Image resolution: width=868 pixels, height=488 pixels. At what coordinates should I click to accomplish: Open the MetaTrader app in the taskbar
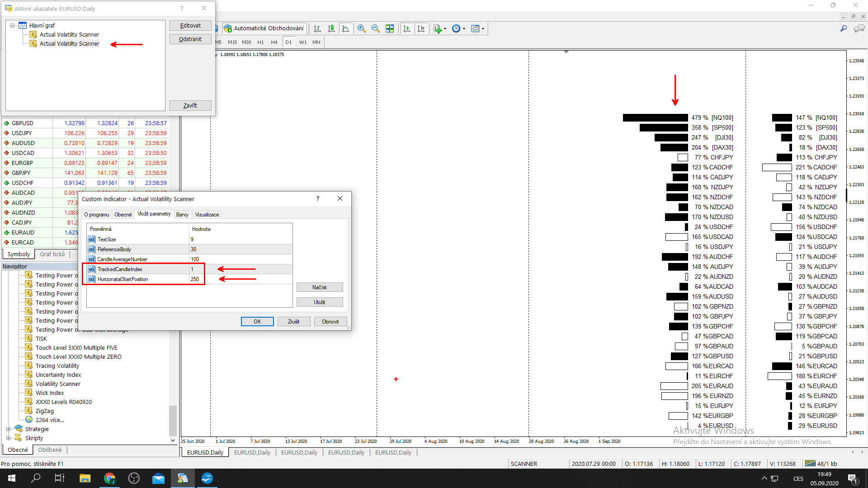pos(183,478)
